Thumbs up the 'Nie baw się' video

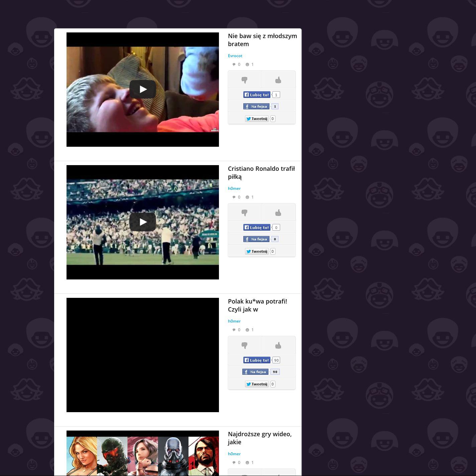(x=278, y=80)
